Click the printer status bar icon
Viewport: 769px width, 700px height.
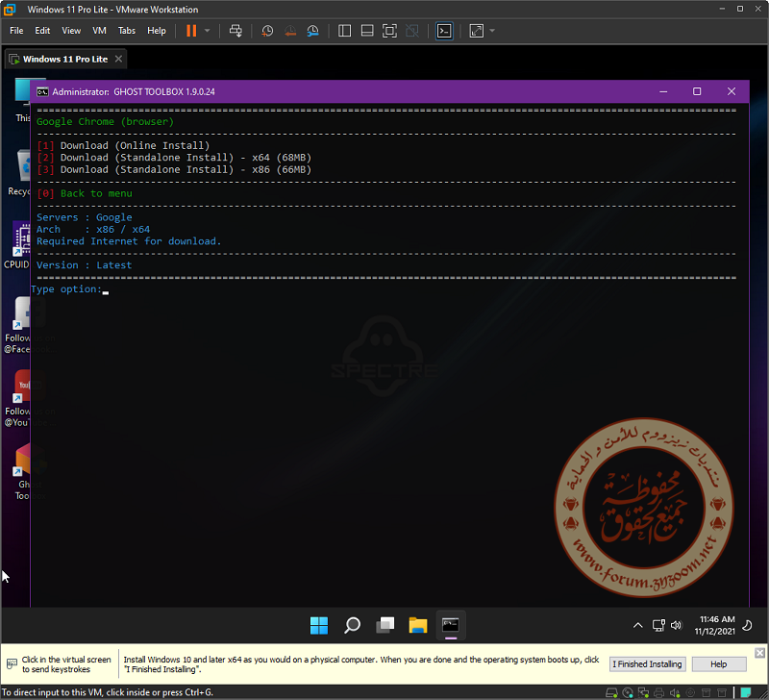[658, 692]
